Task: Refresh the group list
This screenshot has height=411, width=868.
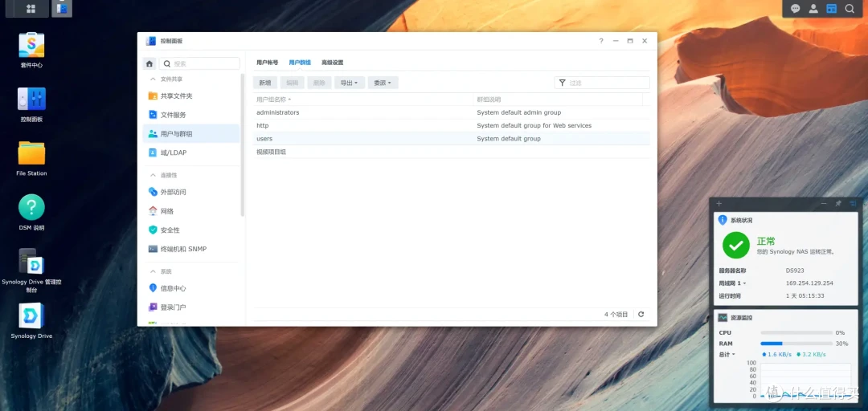Action: (641, 314)
